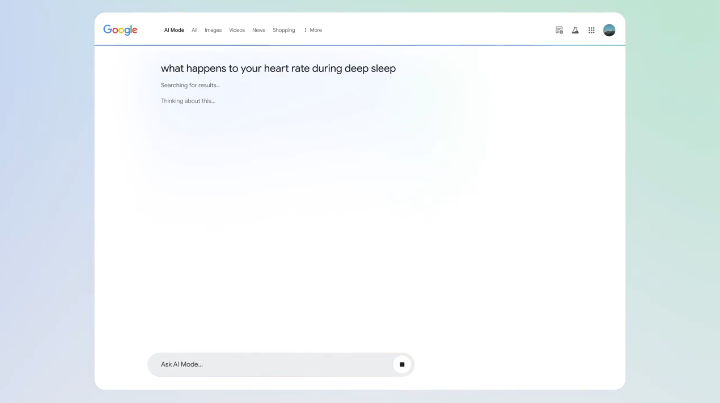Switch to the AI Mode tab

pyautogui.click(x=174, y=30)
